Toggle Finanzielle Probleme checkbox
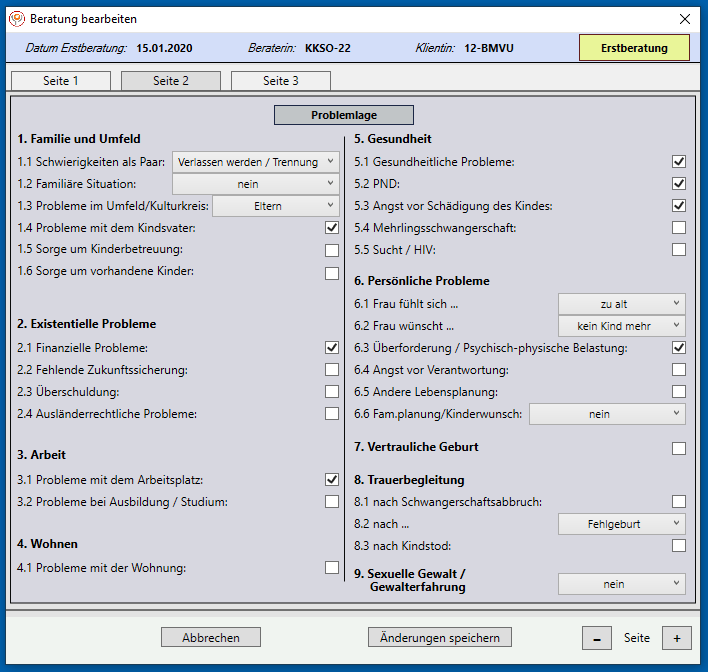Image resolution: width=708 pixels, height=672 pixels. coord(332,348)
